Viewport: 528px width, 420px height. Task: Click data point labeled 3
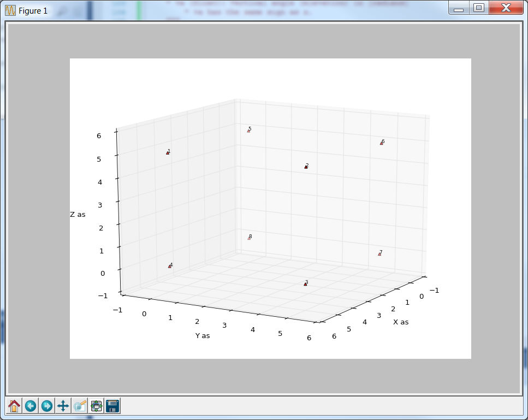[x=305, y=284]
